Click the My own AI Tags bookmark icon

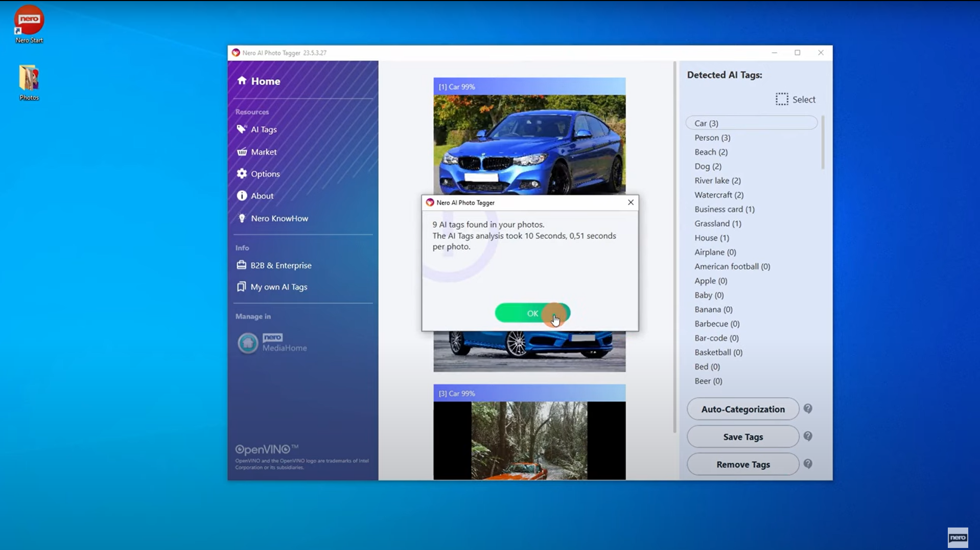tap(241, 287)
